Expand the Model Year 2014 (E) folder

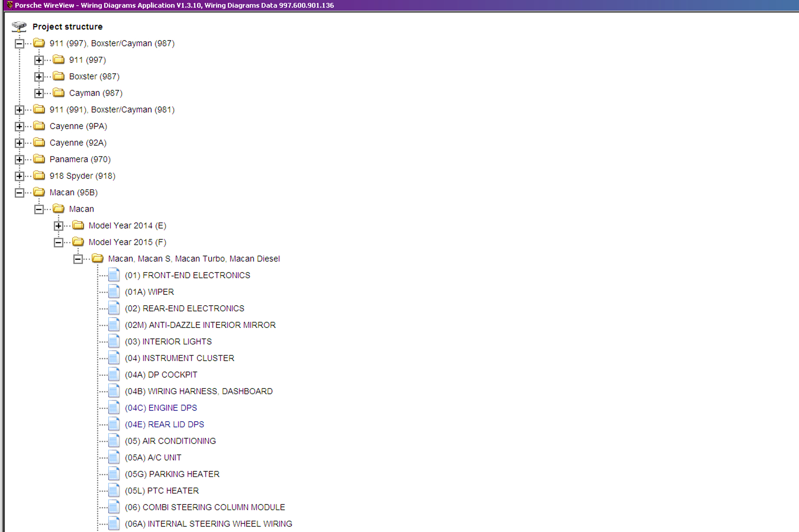(58, 226)
